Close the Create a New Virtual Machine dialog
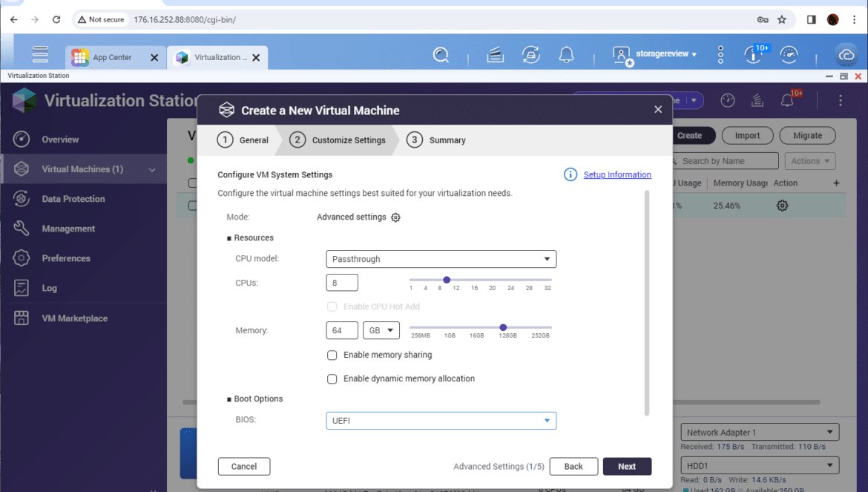 click(x=657, y=110)
